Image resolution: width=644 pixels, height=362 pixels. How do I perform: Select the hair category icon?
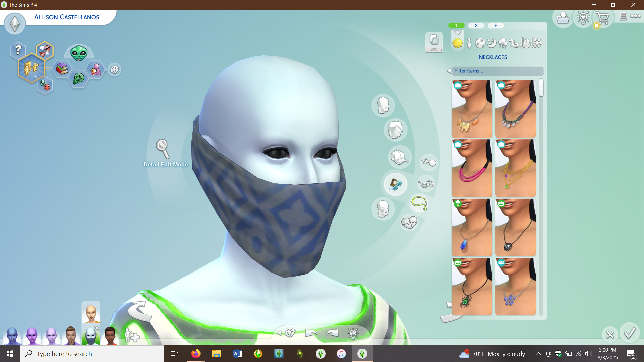pyautogui.click(x=395, y=130)
